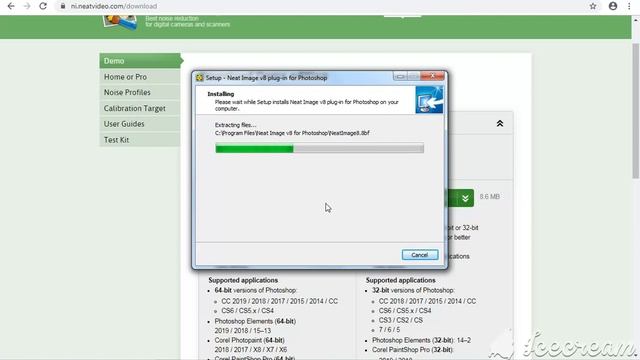Collapse section with double up chevron
Screen dimensions: 640x360
(500, 123)
